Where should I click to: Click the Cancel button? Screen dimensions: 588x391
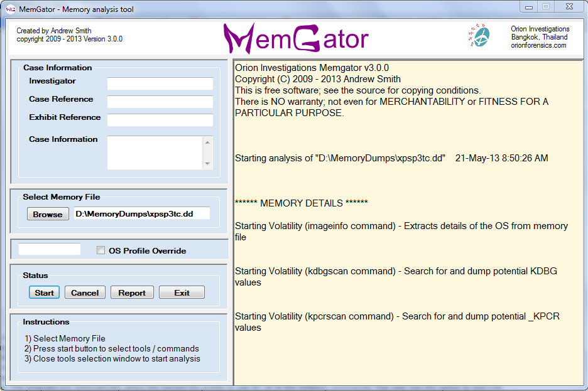pyautogui.click(x=85, y=292)
